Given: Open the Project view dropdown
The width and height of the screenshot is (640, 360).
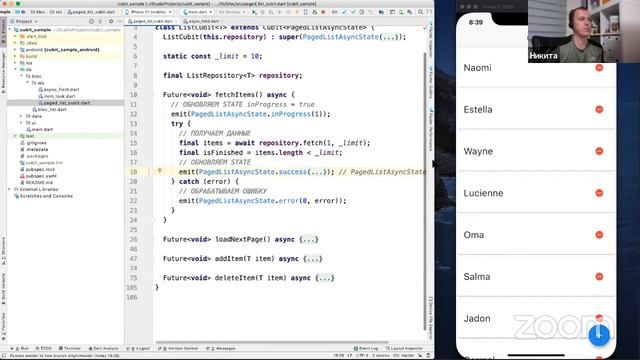Looking at the screenshot, I should [24, 21].
